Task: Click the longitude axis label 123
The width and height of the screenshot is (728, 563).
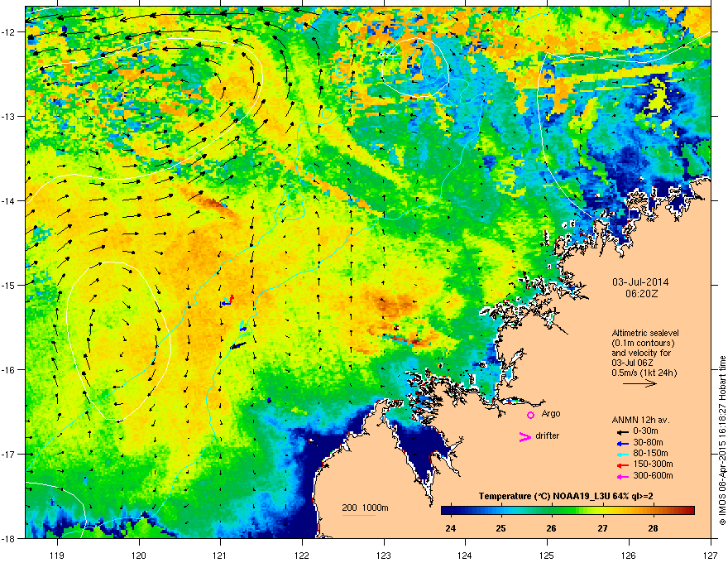Action: [384, 555]
